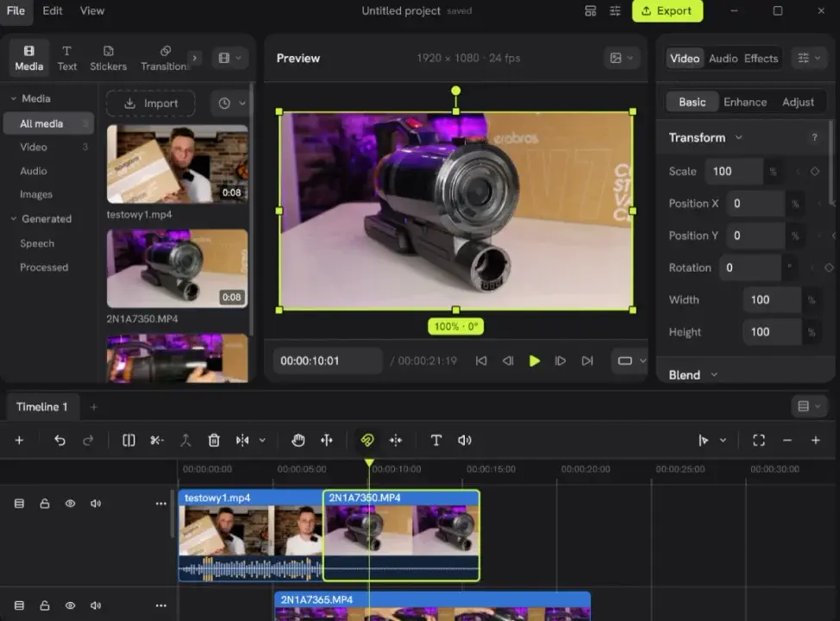The width and height of the screenshot is (840, 621).
Task: Switch to the Adjust sub-tab
Action: pos(798,102)
